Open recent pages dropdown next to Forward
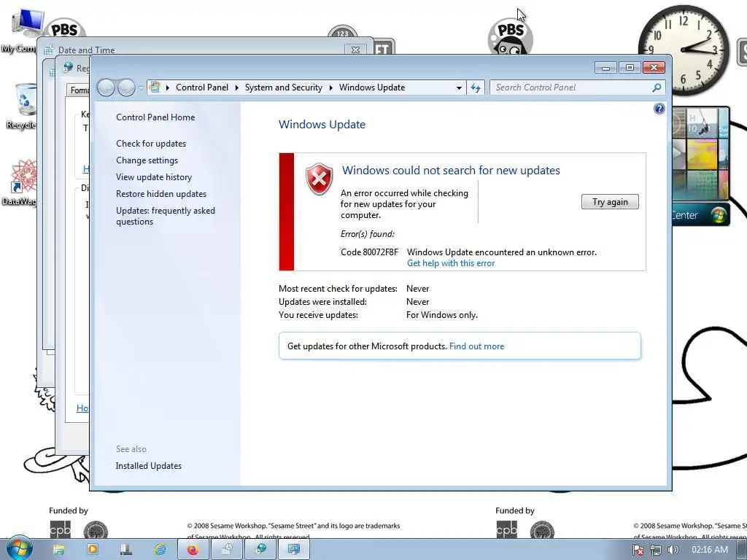 pyautogui.click(x=141, y=88)
